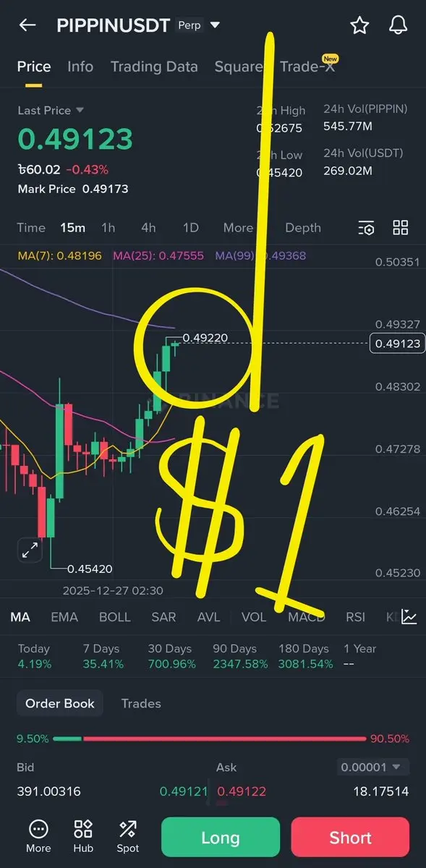Tap the green Long button
The image size is (426, 868).
(221, 838)
